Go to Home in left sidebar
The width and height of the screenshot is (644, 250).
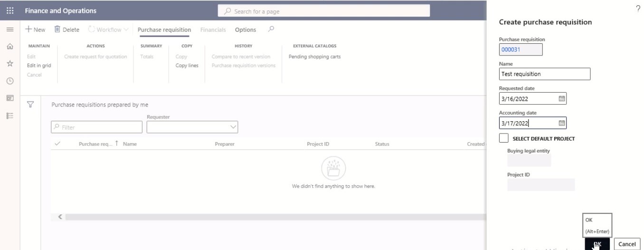(x=9, y=47)
